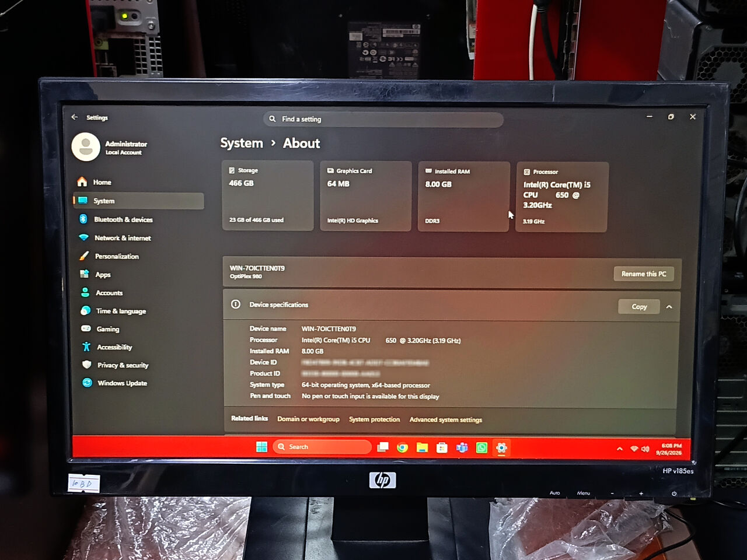Focus the Find a setting search box

[383, 119]
